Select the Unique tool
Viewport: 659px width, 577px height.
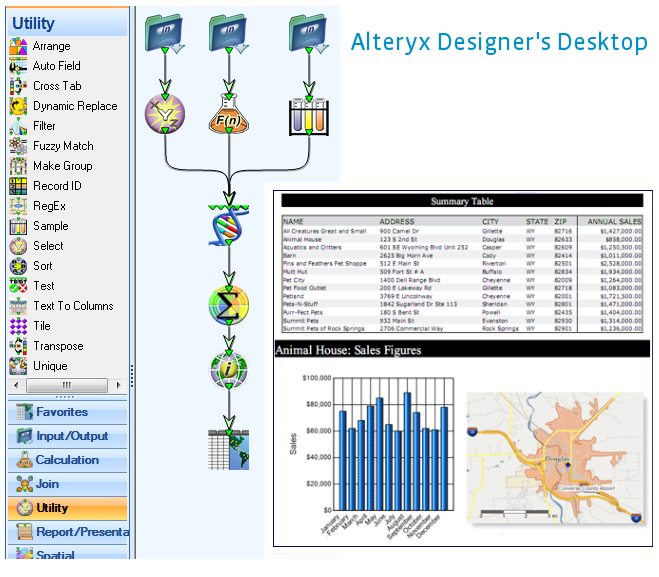point(39,366)
